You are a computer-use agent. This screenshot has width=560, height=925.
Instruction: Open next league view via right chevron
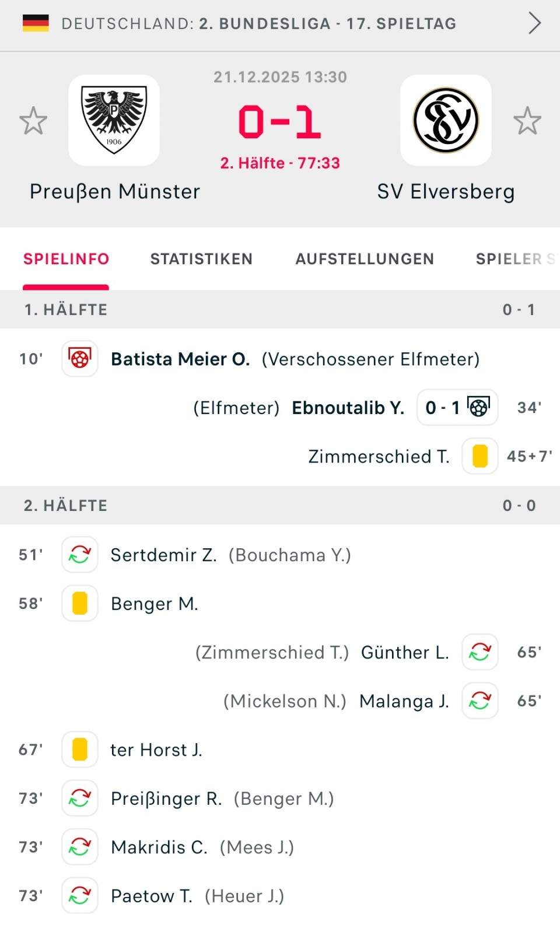(x=534, y=24)
